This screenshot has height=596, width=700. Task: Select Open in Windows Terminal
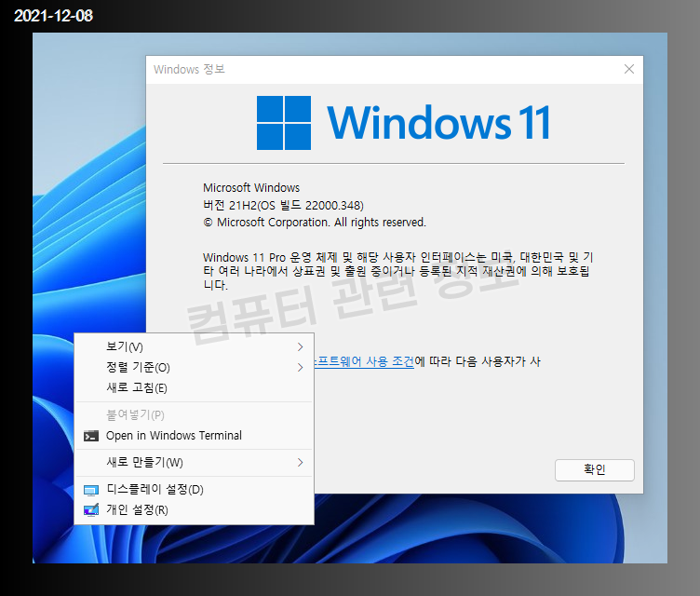(195, 436)
